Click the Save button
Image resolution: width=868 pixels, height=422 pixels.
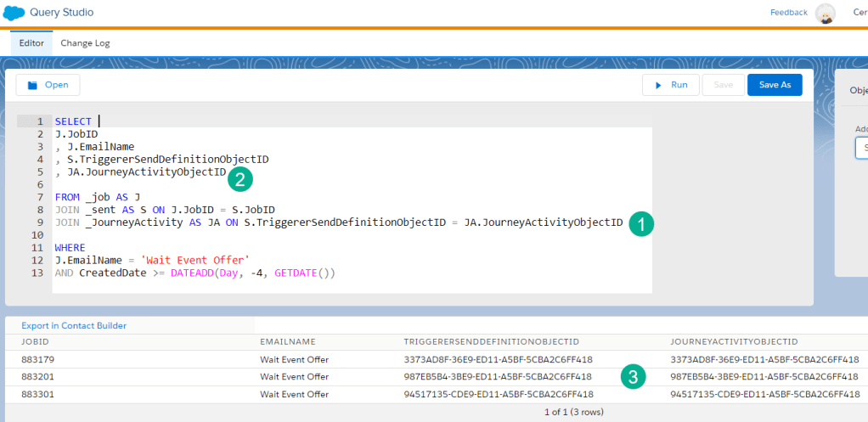pos(723,85)
